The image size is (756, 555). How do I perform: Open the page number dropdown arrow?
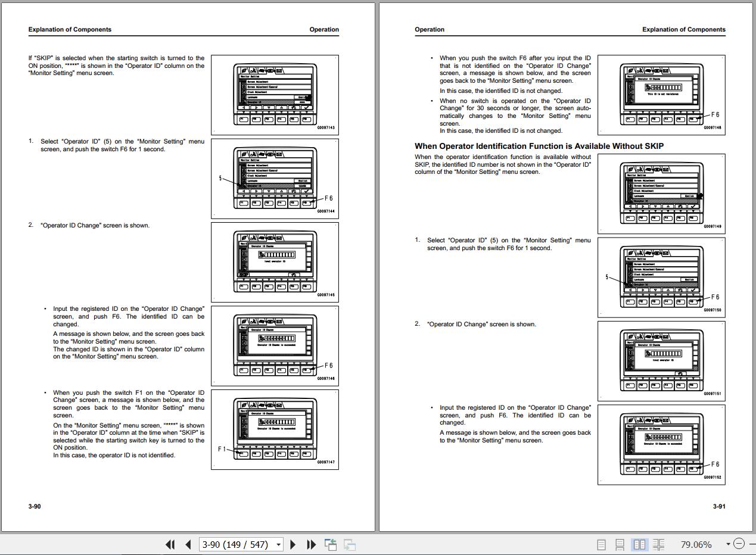click(278, 544)
